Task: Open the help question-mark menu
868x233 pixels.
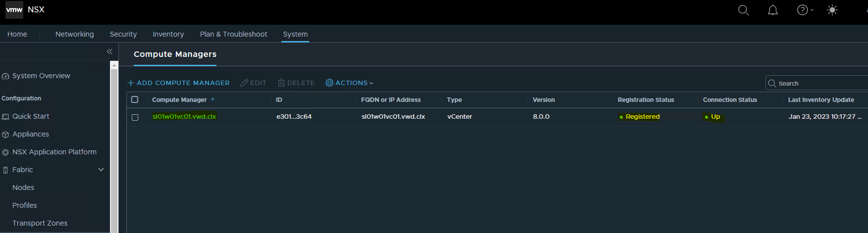Action: pyautogui.click(x=805, y=10)
